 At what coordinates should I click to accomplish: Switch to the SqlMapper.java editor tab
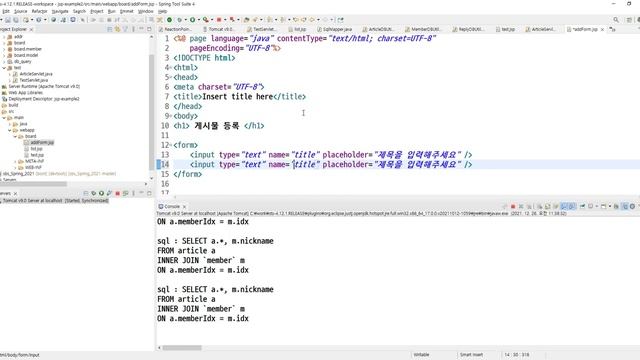[x=334, y=29]
